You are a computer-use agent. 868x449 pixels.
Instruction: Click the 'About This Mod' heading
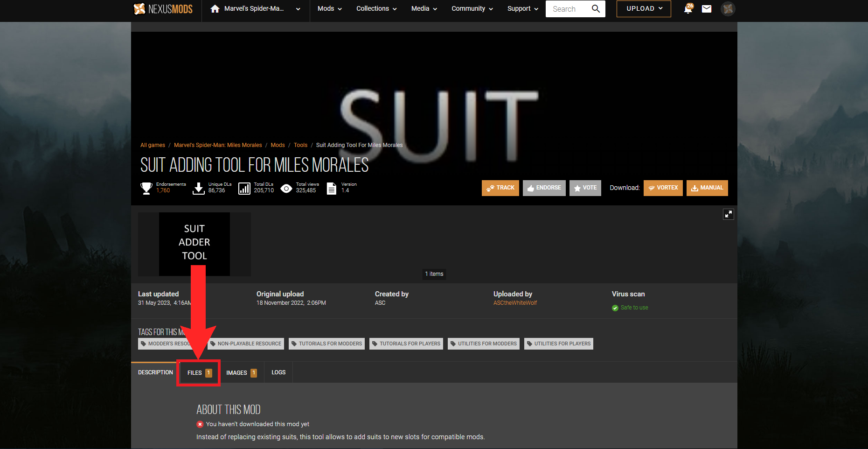(229, 410)
